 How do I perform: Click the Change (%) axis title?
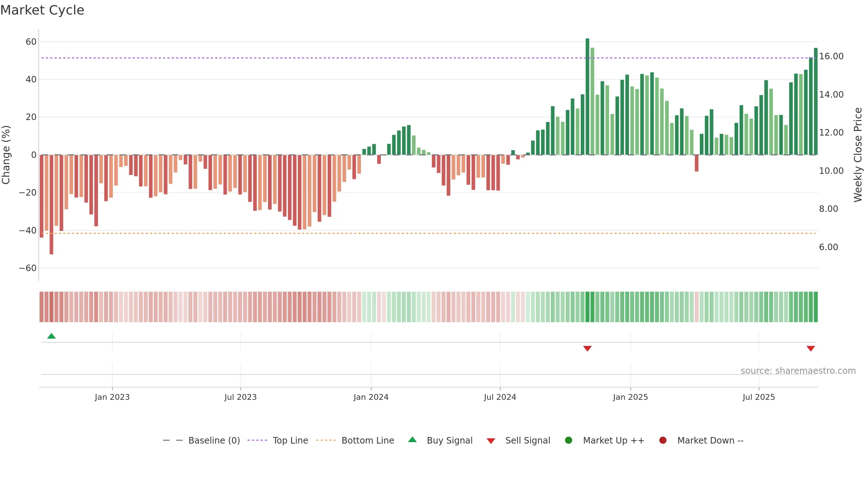(6, 155)
